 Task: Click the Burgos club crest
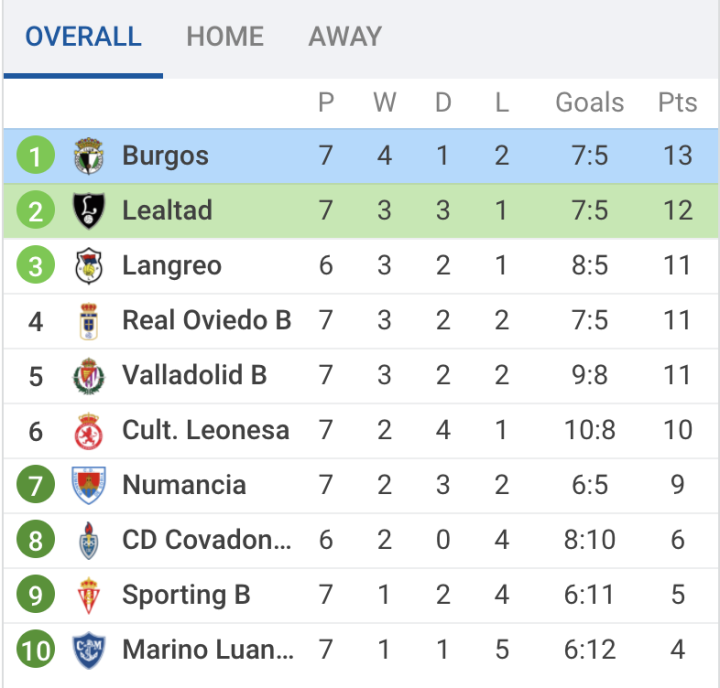89,156
